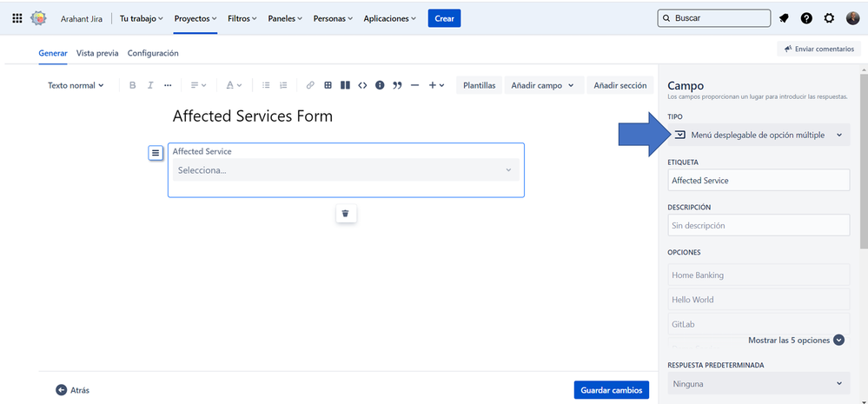Click the GitLab option field
The height and width of the screenshot is (404, 868).
pyautogui.click(x=759, y=324)
